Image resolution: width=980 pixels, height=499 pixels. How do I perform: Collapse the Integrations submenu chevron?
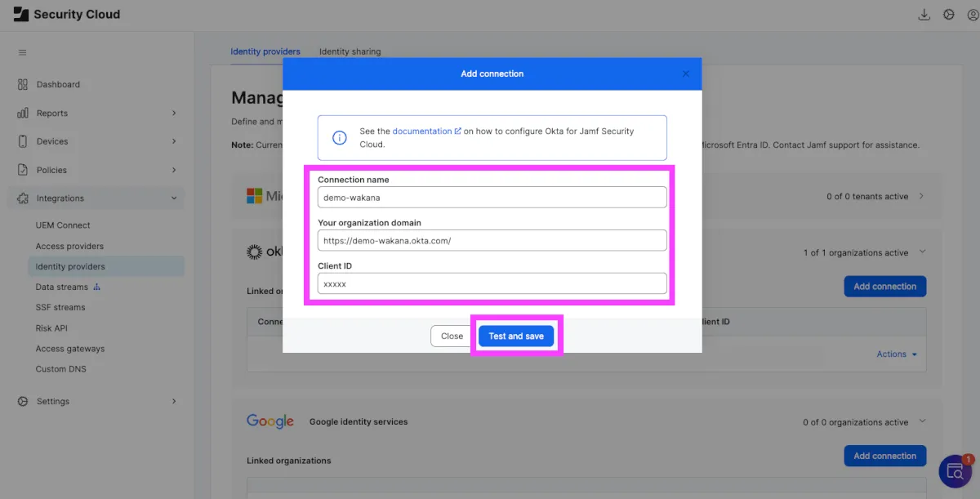click(x=174, y=198)
